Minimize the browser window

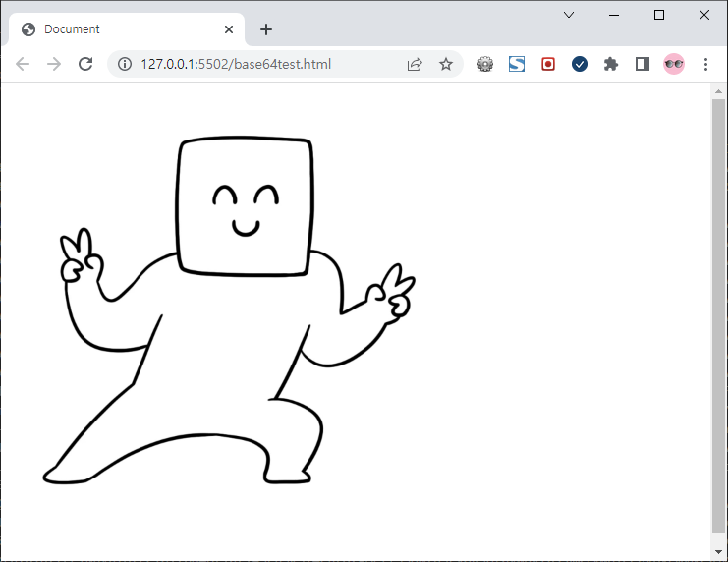click(x=614, y=15)
